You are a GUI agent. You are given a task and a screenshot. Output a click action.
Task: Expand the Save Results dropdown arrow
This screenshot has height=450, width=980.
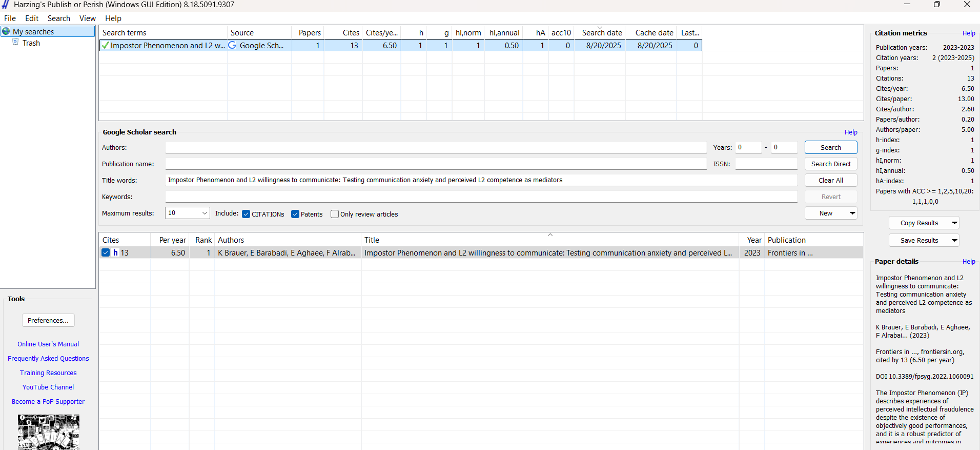[x=954, y=240]
